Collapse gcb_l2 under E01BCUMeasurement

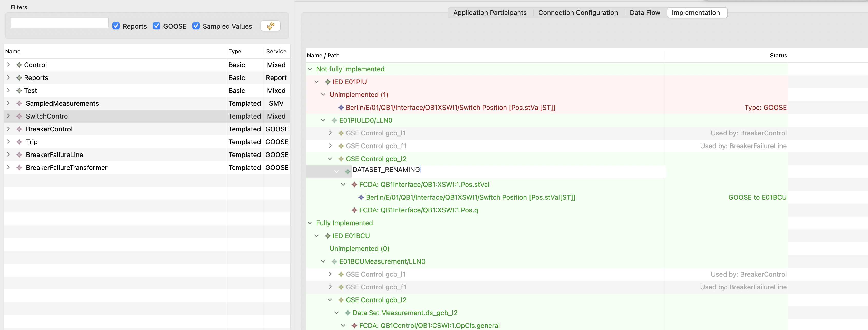(x=330, y=300)
